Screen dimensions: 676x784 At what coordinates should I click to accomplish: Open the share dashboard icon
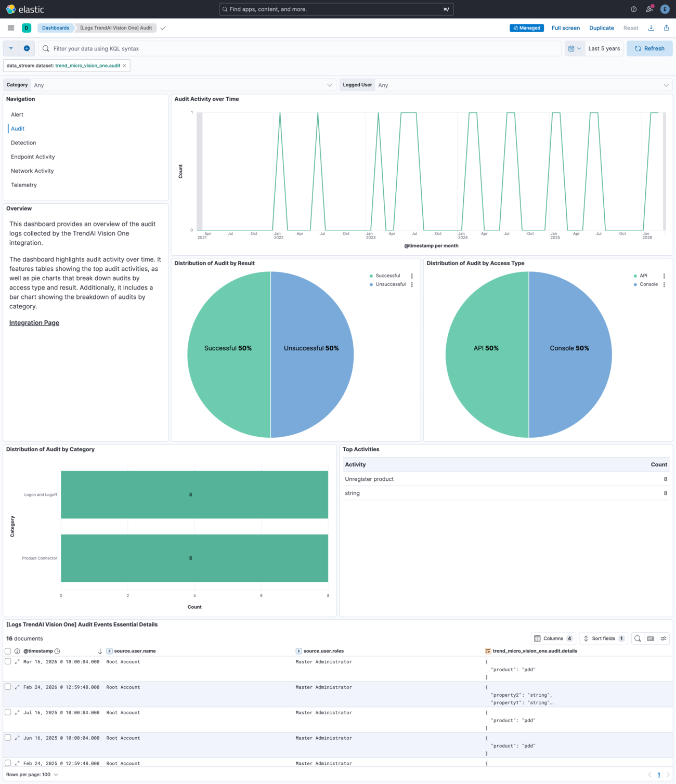(x=666, y=28)
